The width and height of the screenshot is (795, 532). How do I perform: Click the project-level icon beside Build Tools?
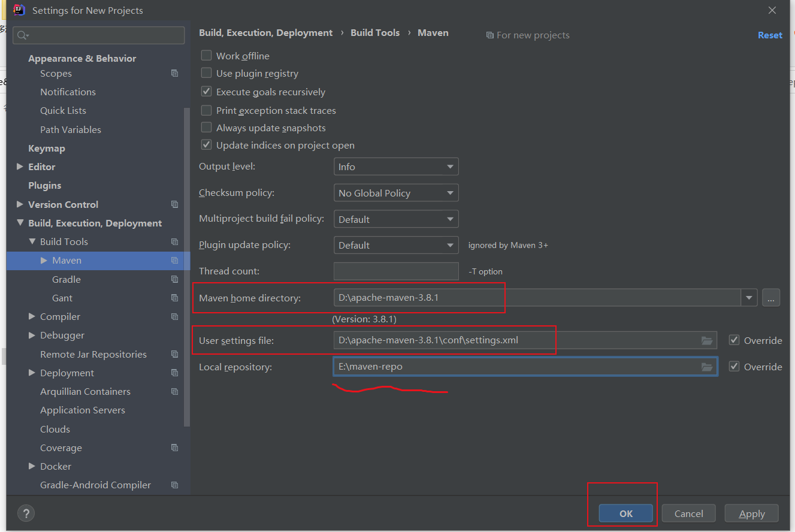174,241
